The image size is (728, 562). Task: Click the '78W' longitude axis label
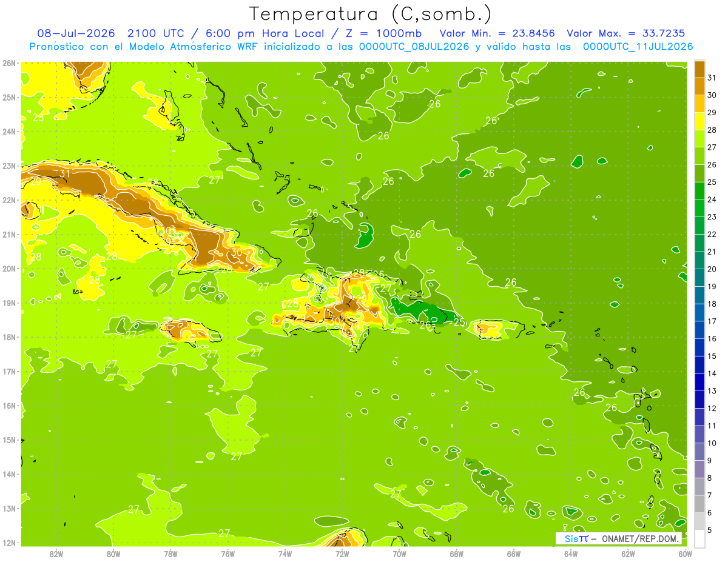(x=170, y=554)
